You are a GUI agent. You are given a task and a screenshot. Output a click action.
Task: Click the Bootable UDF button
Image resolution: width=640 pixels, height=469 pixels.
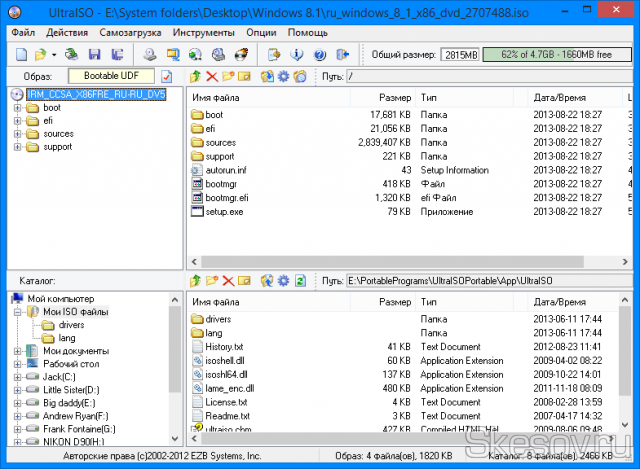click(112, 76)
